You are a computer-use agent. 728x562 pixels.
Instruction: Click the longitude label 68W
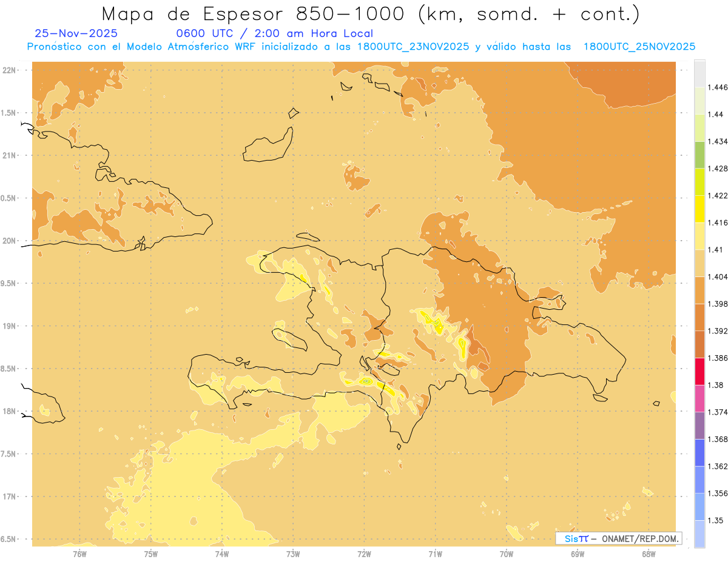click(x=649, y=554)
